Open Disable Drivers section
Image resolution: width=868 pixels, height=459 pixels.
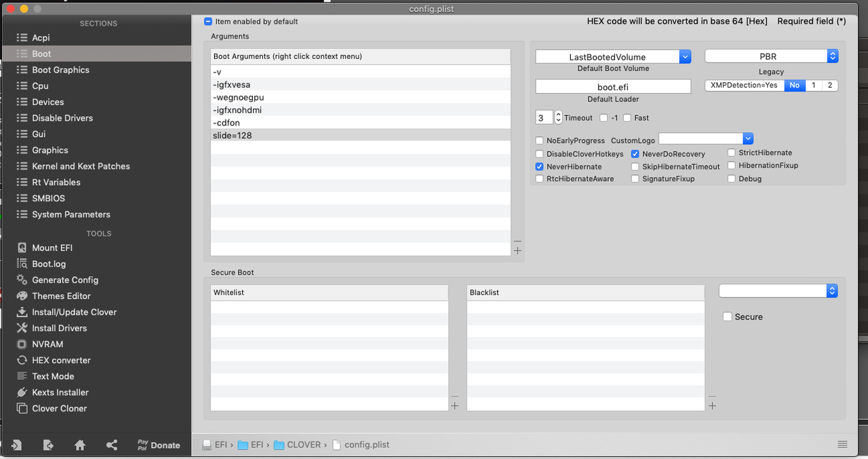(62, 118)
